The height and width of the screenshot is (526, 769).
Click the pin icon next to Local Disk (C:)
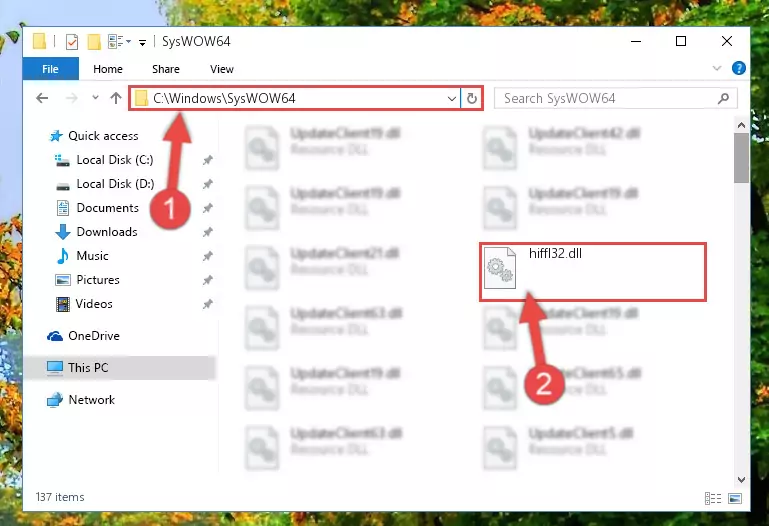tap(208, 160)
